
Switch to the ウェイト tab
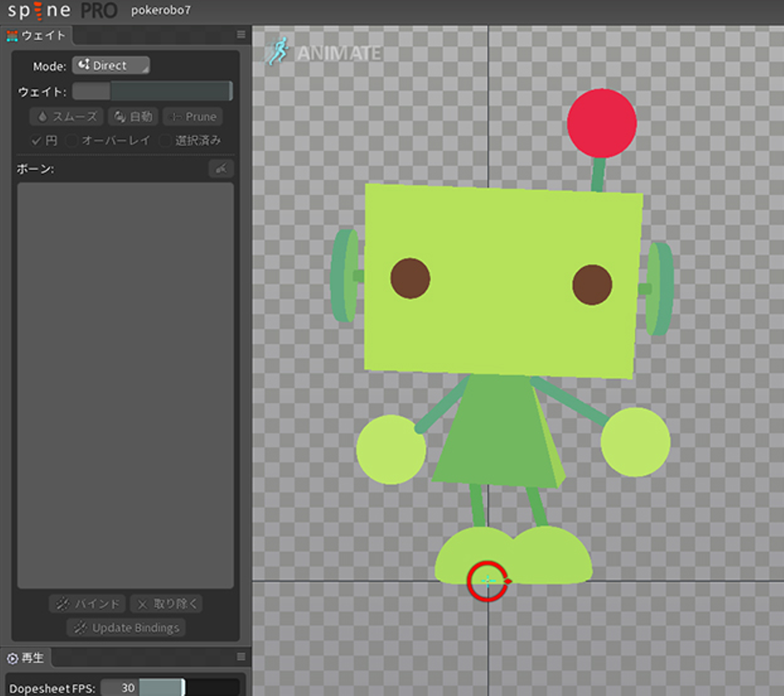42,36
